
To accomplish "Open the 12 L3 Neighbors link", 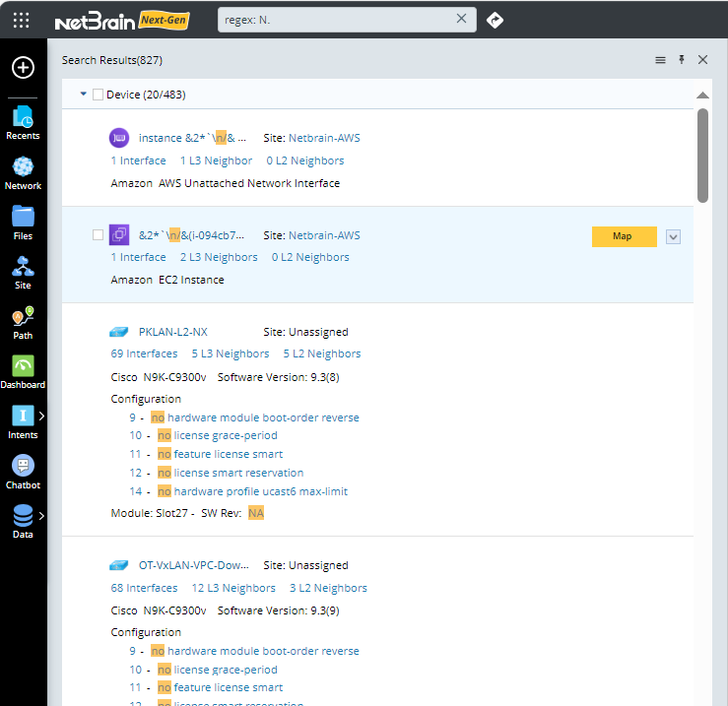I will click(x=233, y=588).
